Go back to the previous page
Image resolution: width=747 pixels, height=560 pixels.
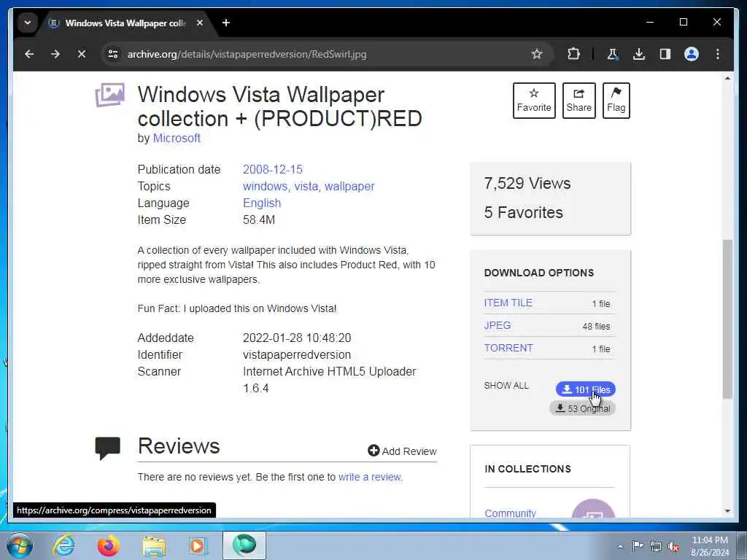(x=29, y=54)
